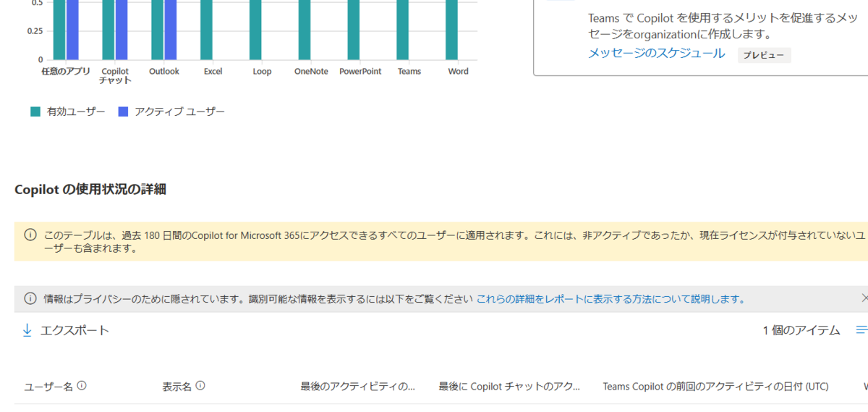
Task: Click the Outlook axis label
Action: click(x=164, y=72)
